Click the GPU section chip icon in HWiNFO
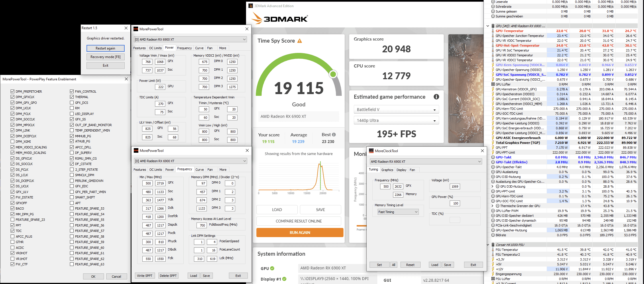644x284 pixels. pyautogui.click(x=493, y=26)
